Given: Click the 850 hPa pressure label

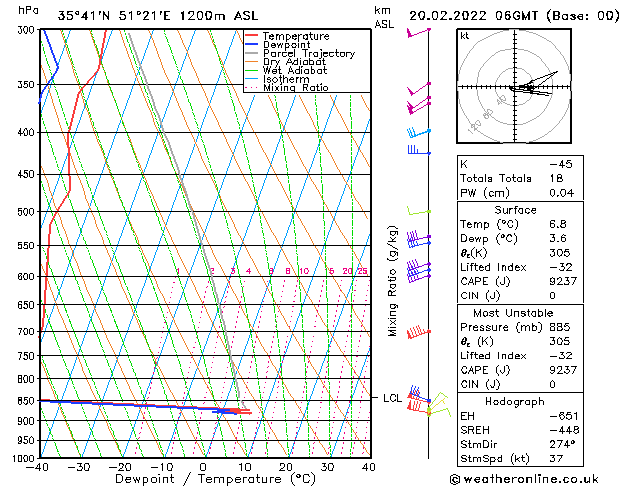Looking at the screenshot, I should point(28,401).
